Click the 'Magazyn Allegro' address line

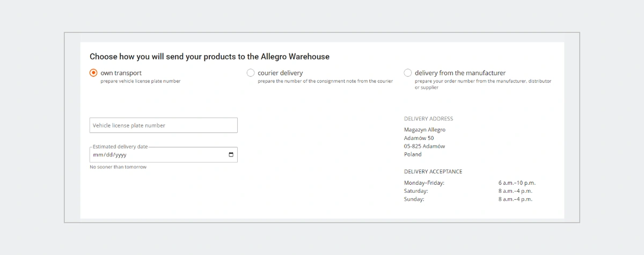(x=425, y=130)
